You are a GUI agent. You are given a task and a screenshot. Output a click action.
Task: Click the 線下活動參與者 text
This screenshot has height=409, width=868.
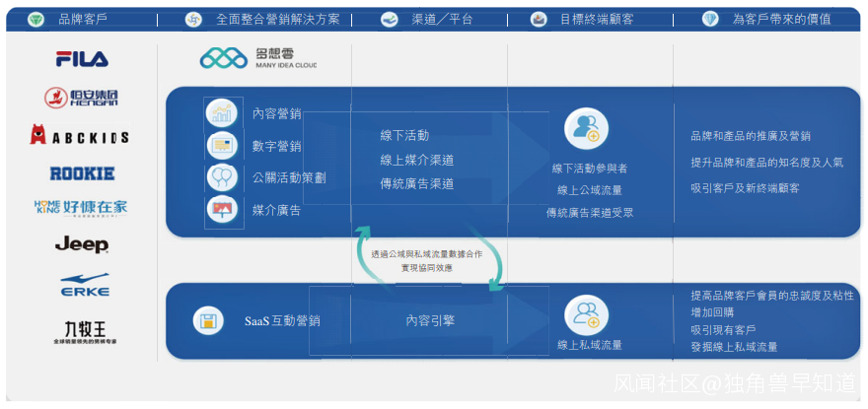point(590,169)
